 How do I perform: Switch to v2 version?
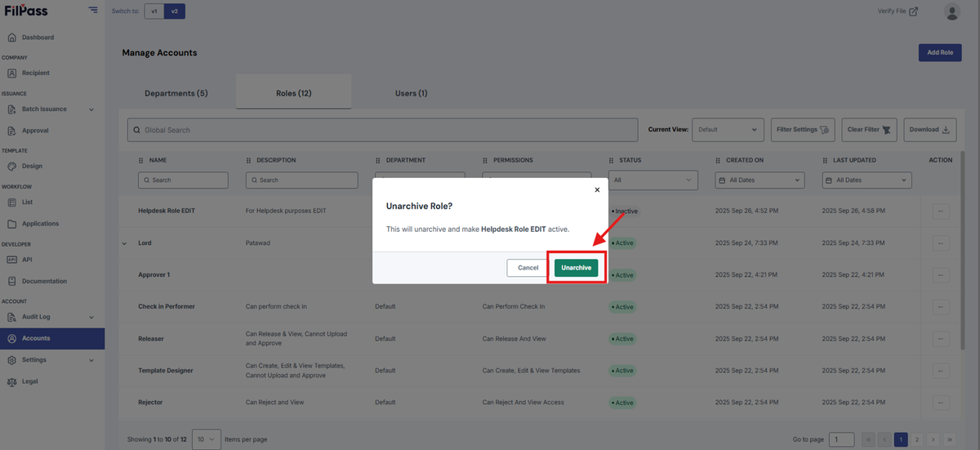click(175, 11)
